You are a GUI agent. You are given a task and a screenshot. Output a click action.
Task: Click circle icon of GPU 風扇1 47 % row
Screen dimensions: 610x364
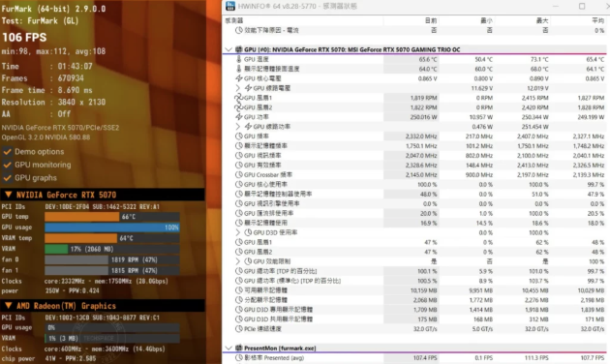[239, 242]
